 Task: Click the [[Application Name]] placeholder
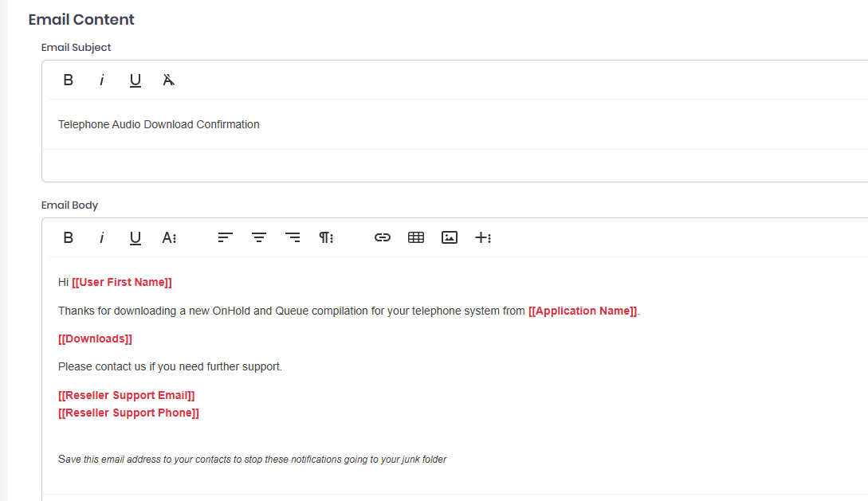(x=583, y=311)
